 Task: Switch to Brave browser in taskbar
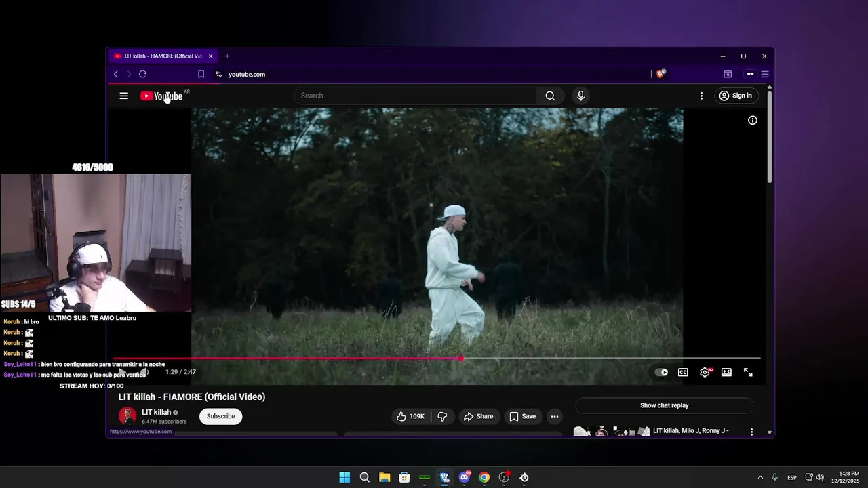pyautogui.click(x=444, y=477)
